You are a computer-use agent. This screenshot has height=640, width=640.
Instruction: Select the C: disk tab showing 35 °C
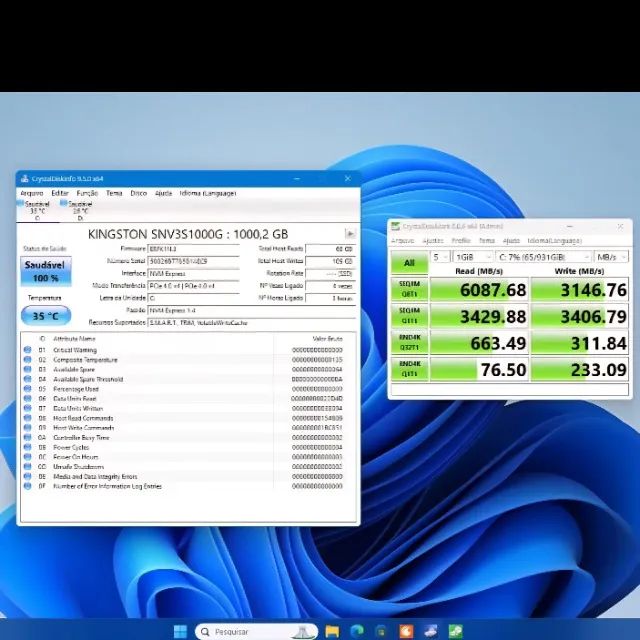coord(37,211)
